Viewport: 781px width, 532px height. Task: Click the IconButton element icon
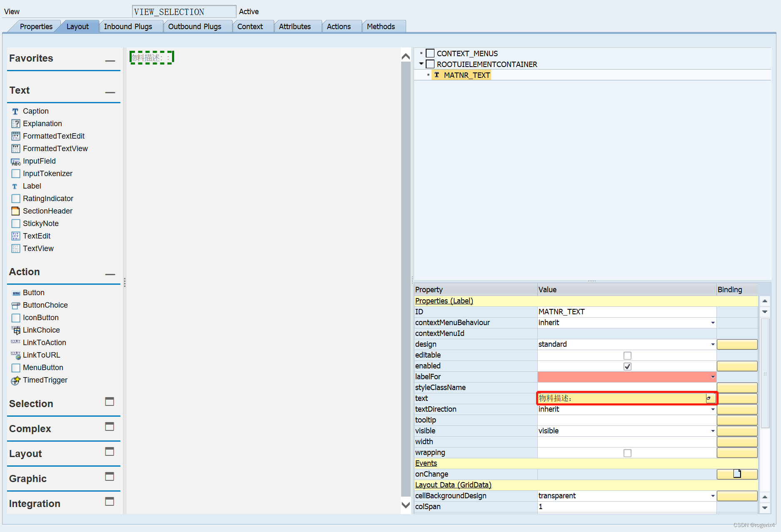[15, 318]
